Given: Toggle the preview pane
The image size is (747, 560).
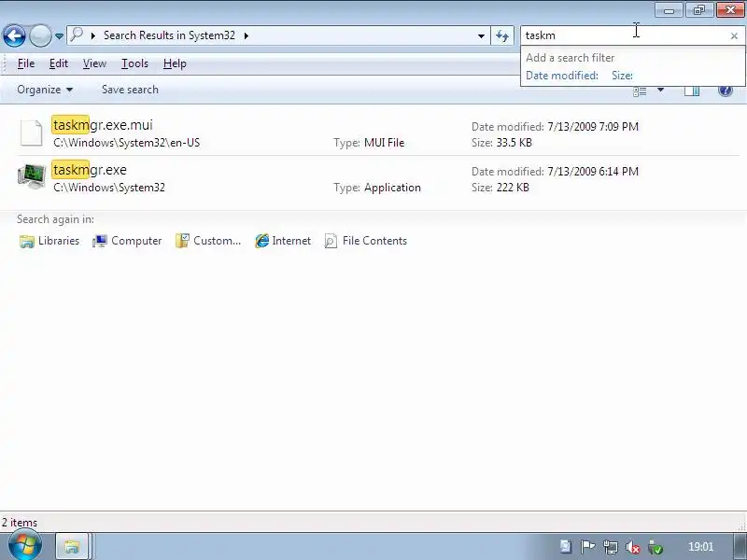Looking at the screenshot, I should tap(692, 91).
